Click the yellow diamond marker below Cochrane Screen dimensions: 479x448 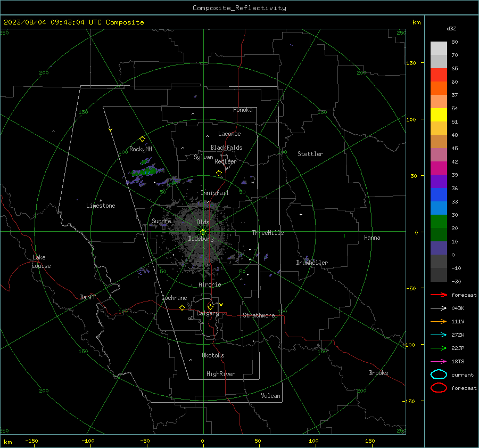click(x=183, y=308)
